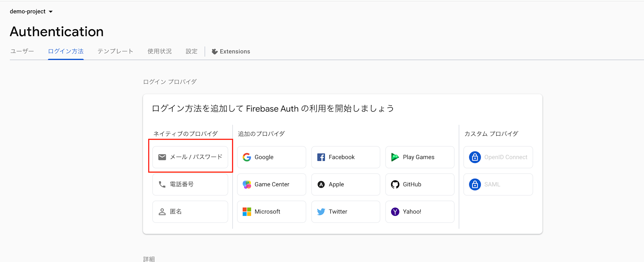Click the 追加のプロバイダ column heading
The height and width of the screenshot is (262, 644).
pos(261,134)
